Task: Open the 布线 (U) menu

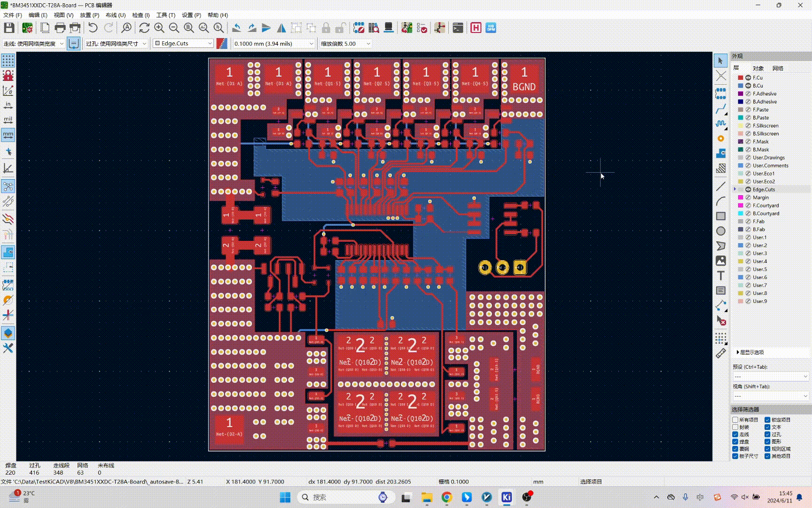Action: 115,15
